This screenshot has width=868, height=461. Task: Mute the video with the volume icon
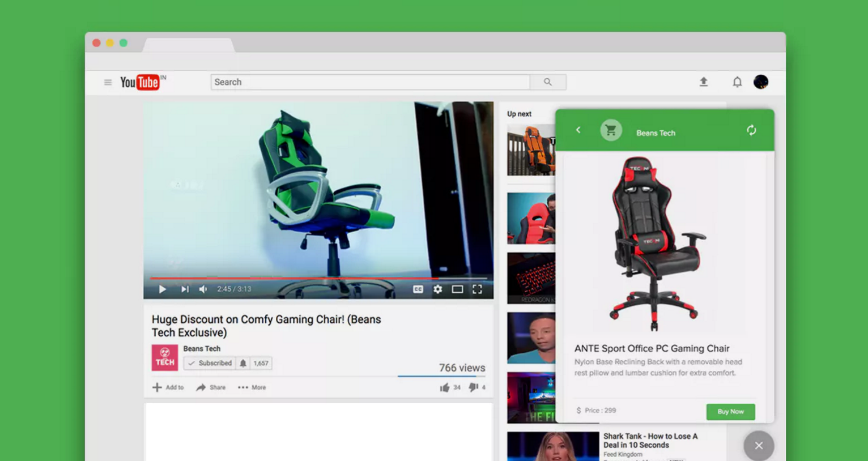click(203, 289)
